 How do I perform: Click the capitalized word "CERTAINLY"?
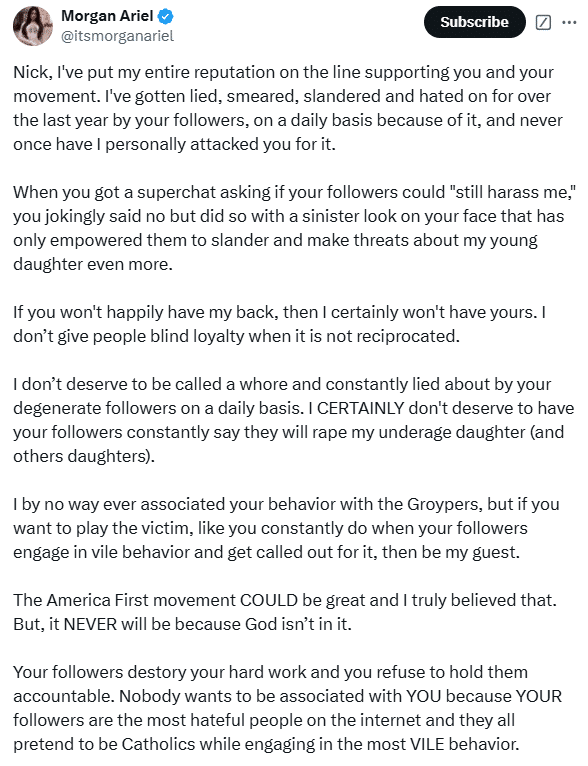pos(360,408)
